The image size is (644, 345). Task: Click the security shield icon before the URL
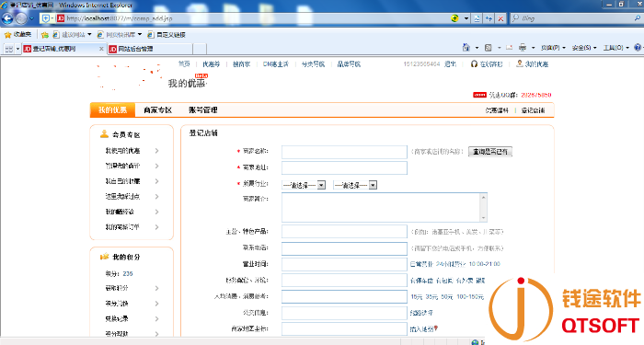point(46,18)
